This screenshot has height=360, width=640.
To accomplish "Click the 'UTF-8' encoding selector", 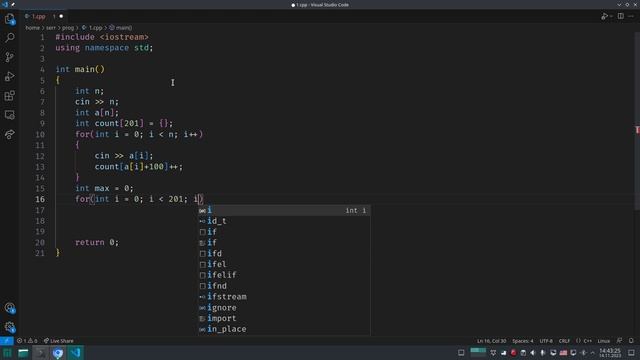I will (546, 341).
